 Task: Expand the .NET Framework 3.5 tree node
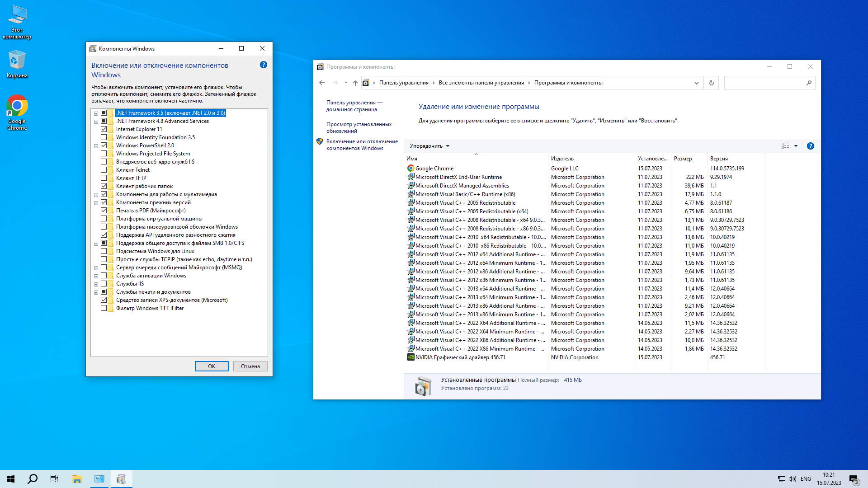pos(96,113)
